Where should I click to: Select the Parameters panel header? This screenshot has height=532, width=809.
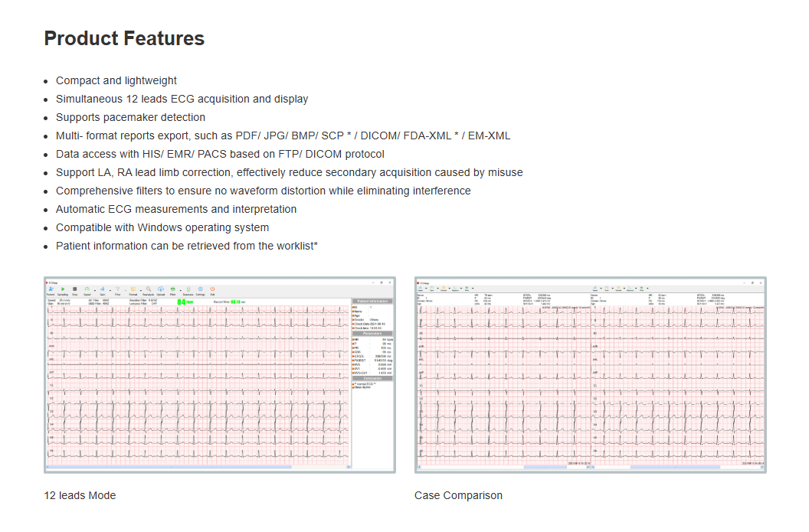pyautogui.click(x=372, y=334)
